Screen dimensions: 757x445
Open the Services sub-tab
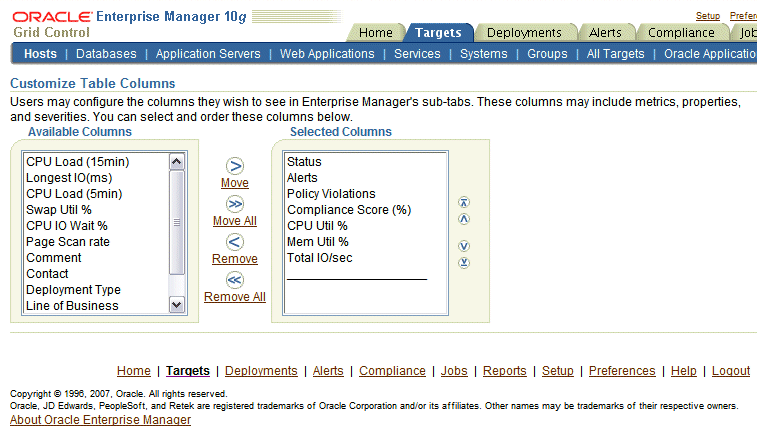(417, 54)
